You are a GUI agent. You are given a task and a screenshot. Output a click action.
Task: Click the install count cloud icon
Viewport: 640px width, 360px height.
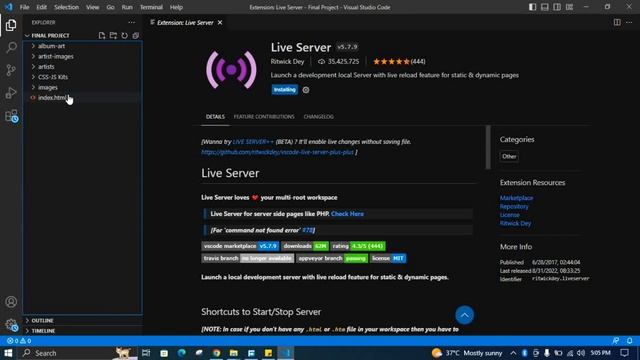[322, 62]
